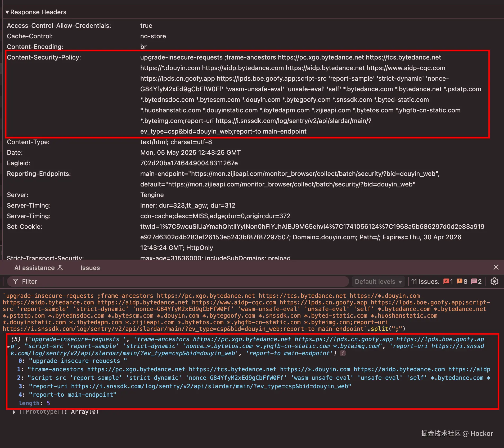Viewport: 504px width, 448px height.
Task: Click the 'no-store' header value
Action: (x=153, y=36)
